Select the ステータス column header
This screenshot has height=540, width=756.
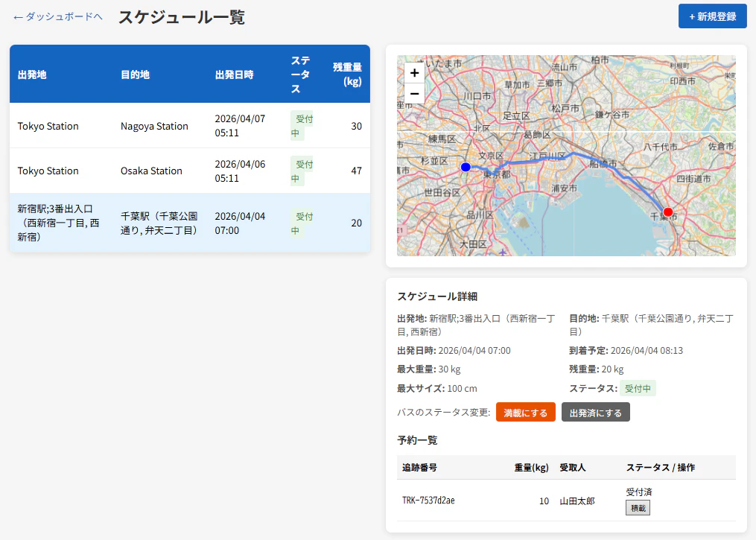tap(300, 74)
